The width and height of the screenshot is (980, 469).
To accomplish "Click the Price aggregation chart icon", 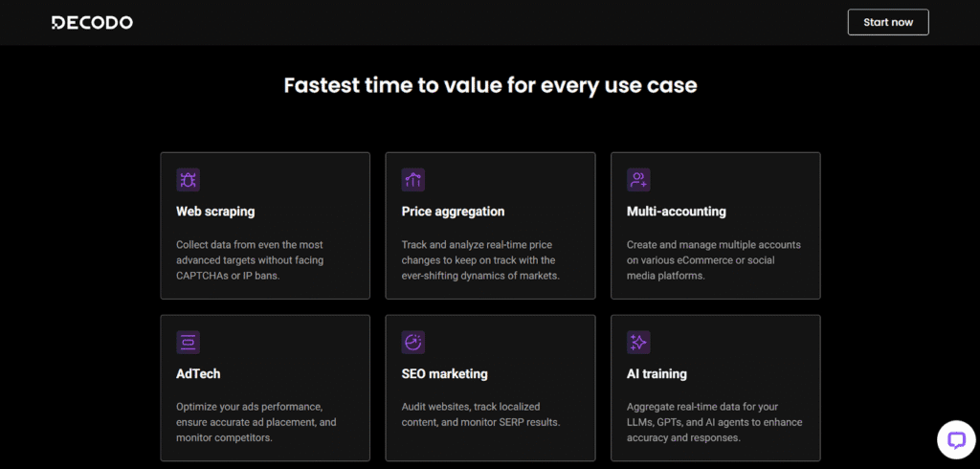I will point(413,179).
